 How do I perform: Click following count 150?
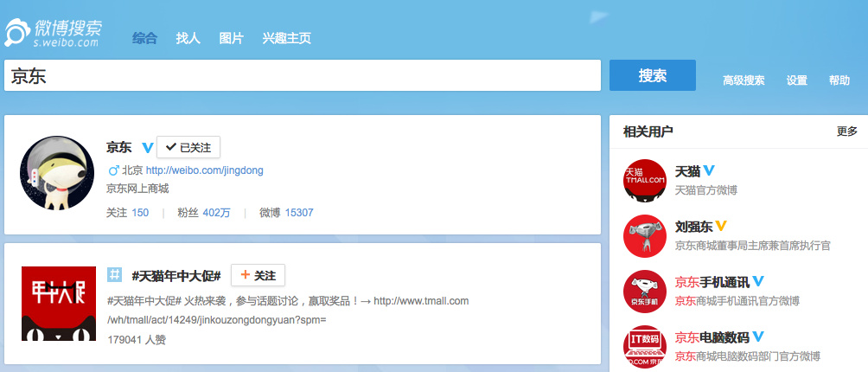click(x=140, y=213)
